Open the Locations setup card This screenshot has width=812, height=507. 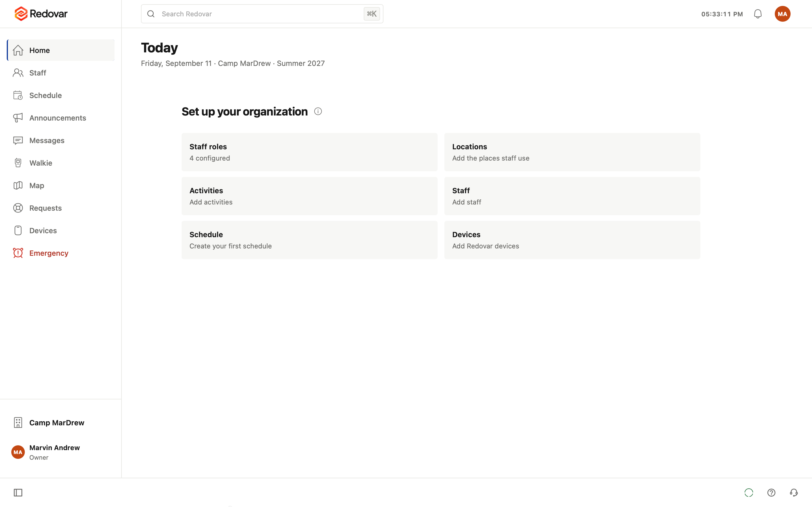(572, 152)
